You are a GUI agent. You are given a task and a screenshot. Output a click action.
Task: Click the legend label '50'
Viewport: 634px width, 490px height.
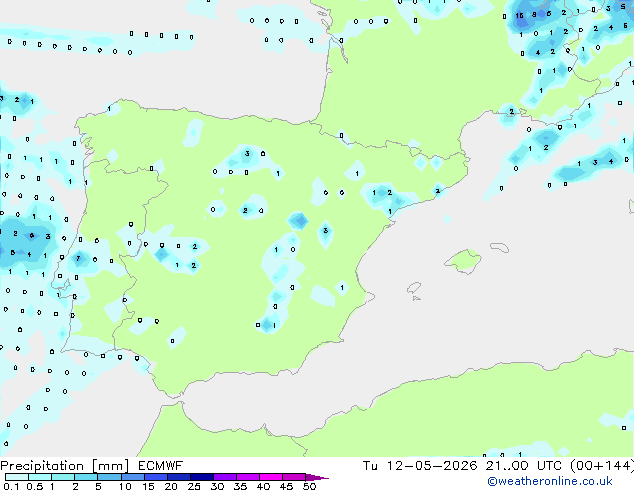309,486
